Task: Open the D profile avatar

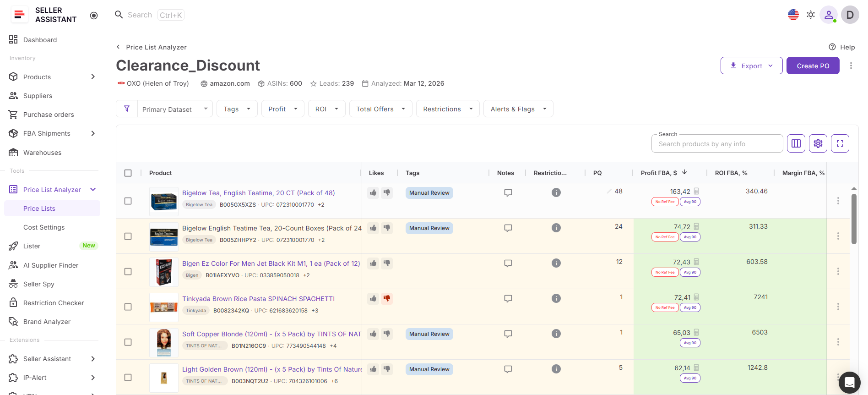Action: pyautogui.click(x=850, y=15)
